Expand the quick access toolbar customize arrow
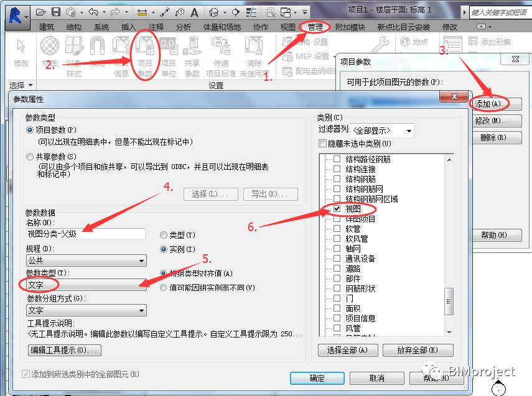The height and width of the screenshot is (396, 532). tap(305, 12)
